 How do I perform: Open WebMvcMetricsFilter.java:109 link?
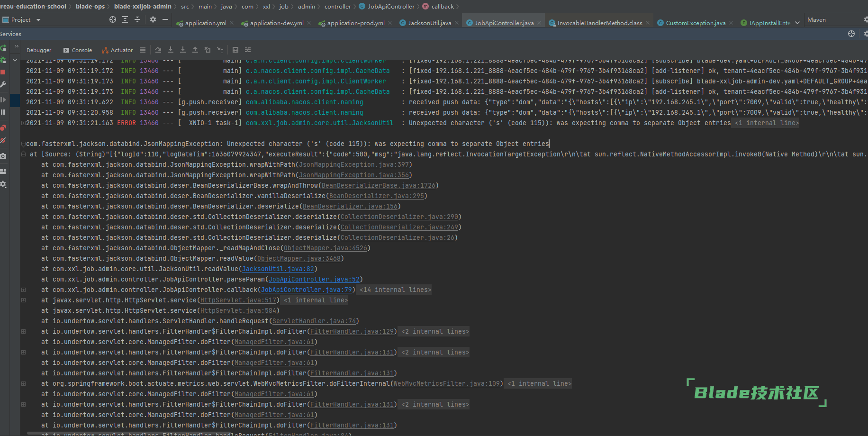pos(447,383)
